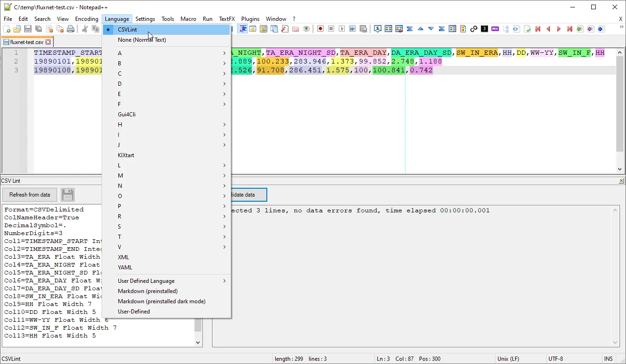Start macro recording with the red record icon
This screenshot has height=364, width=626.
coord(320,29)
